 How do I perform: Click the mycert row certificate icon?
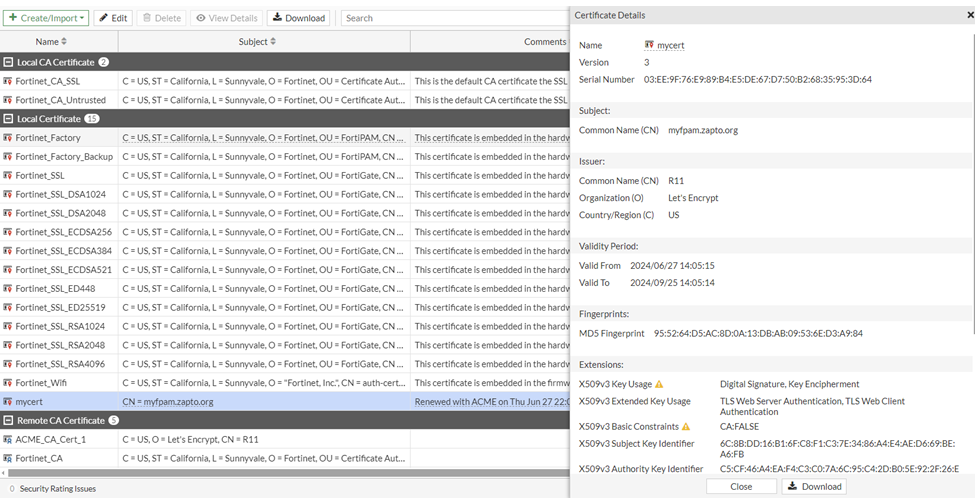(x=7, y=402)
